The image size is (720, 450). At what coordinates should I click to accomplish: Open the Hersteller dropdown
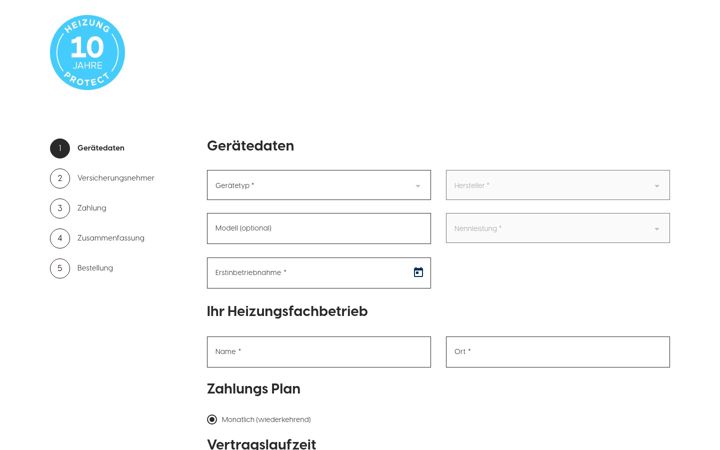(557, 185)
